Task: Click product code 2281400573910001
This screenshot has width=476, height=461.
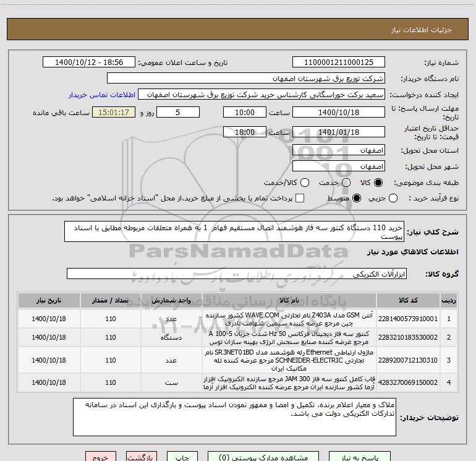Action: (x=408, y=319)
